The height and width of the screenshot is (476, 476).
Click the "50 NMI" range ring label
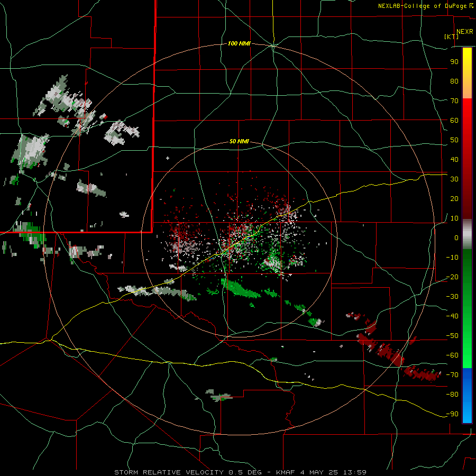pyautogui.click(x=239, y=141)
